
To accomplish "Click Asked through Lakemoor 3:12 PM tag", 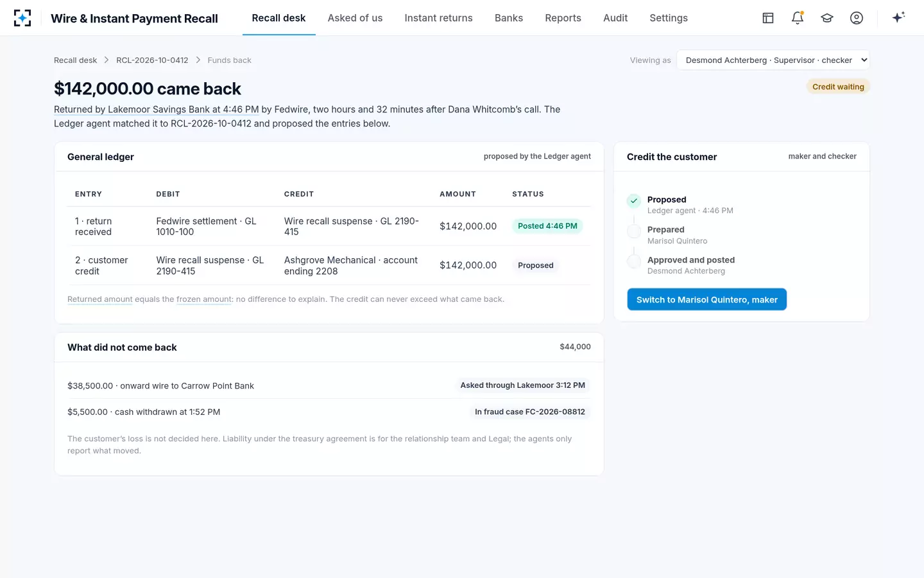I will [522, 385].
